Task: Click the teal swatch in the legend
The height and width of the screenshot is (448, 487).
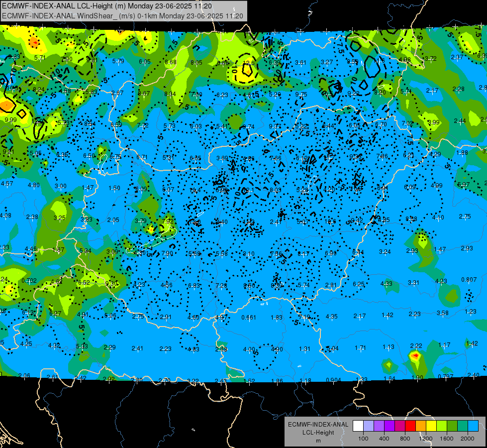Action: click(463, 426)
